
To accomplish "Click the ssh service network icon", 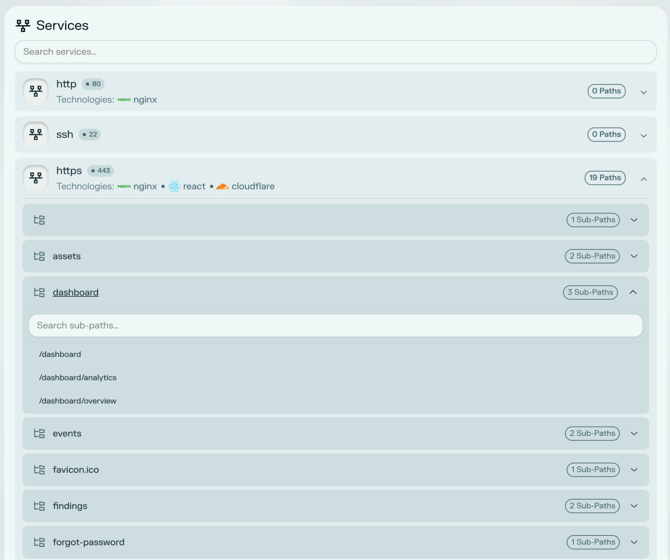I will click(35, 135).
